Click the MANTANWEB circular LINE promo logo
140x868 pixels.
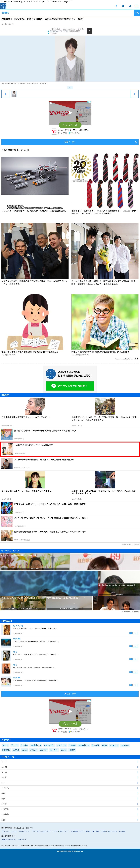coord(50,374)
